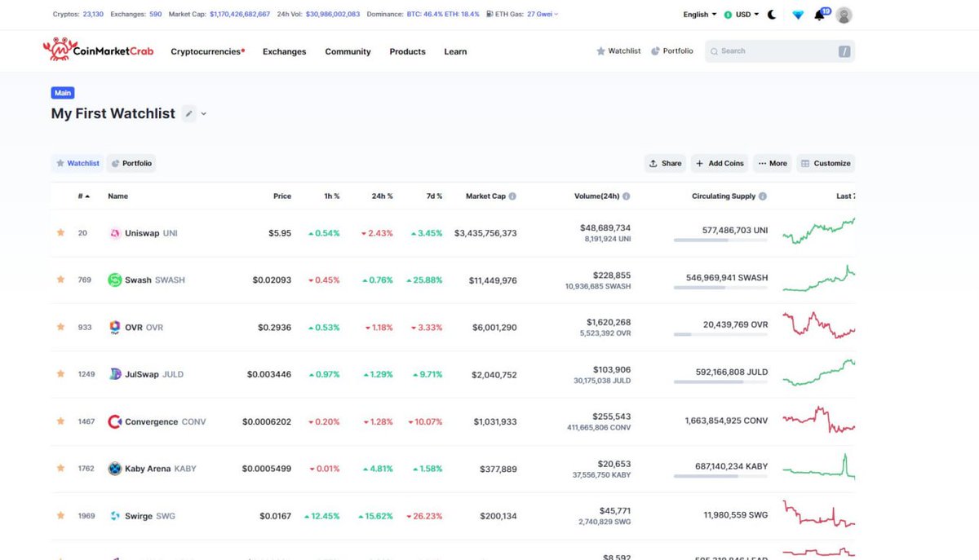Select the Portfolio tab
Screen dimensions: 979x560
click(131, 163)
